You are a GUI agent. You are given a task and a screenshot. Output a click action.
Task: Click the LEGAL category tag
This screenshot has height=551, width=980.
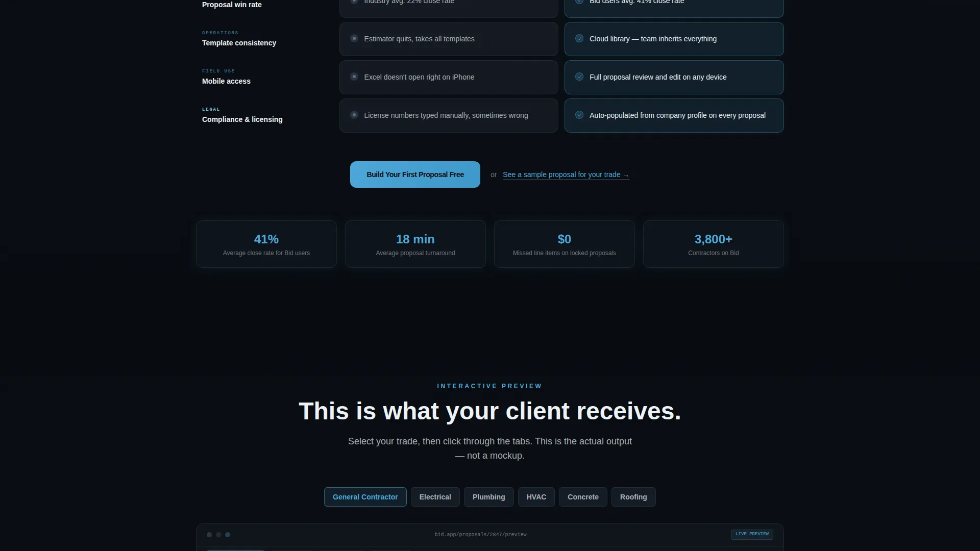(x=211, y=109)
